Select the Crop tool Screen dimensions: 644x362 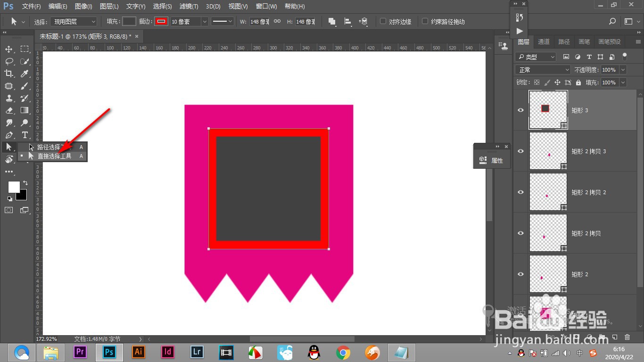coord(9,74)
